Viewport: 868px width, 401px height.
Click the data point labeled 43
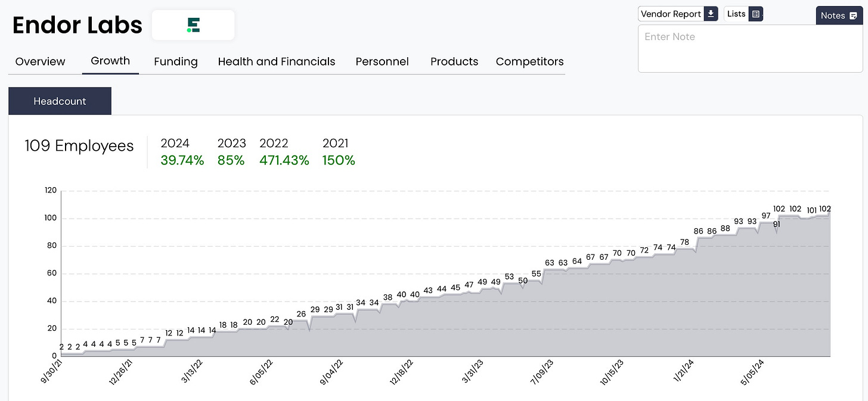pyautogui.click(x=428, y=290)
